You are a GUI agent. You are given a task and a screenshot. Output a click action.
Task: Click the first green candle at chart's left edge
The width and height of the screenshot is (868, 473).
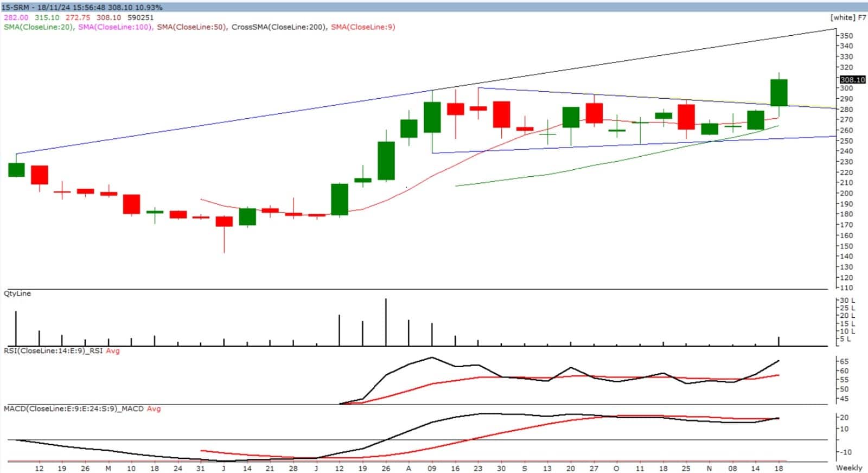[x=16, y=170]
